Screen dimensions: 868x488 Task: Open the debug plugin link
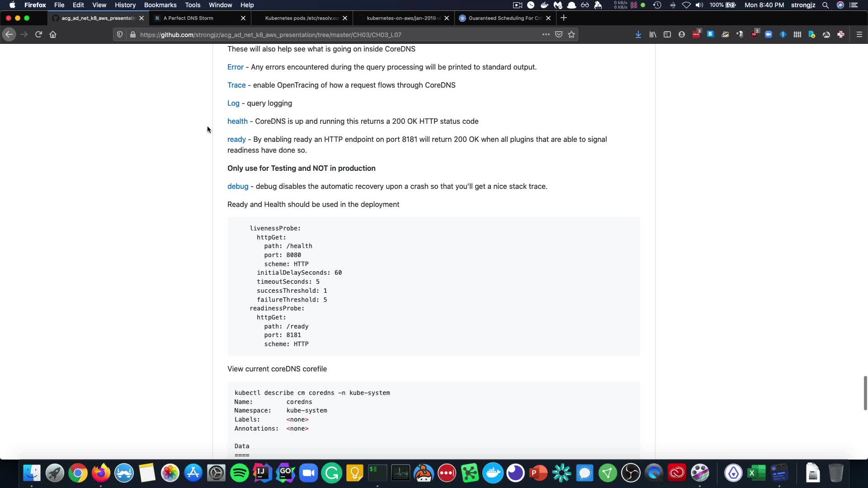click(238, 186)
